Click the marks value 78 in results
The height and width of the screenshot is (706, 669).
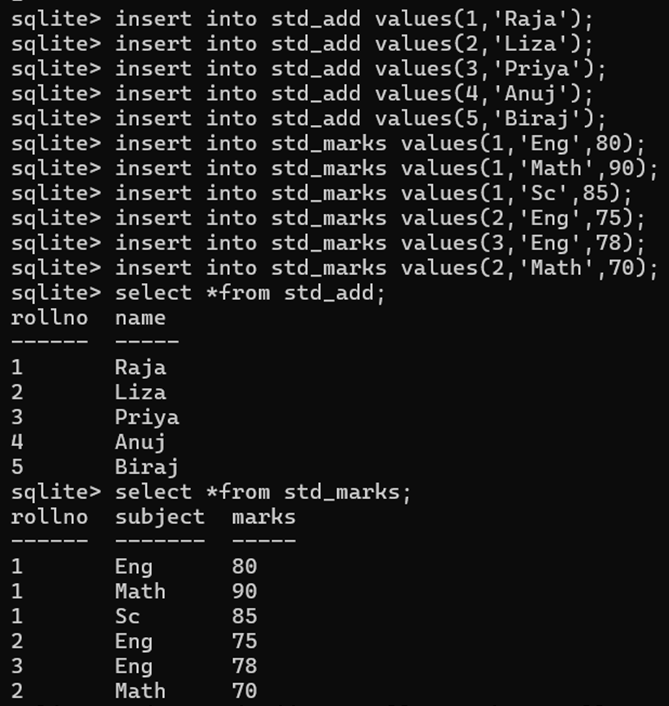click(x=244, y=667)
